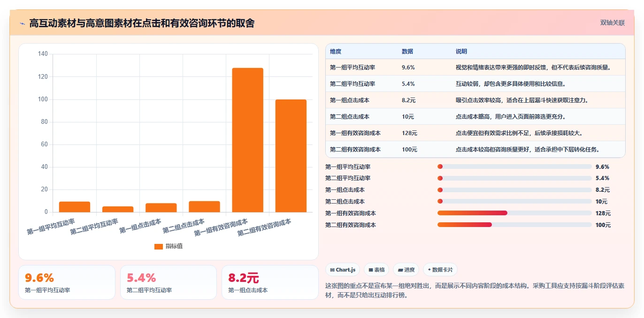Click the 指标值 legend text
644x318 pixels.
(x=174, y=246)
